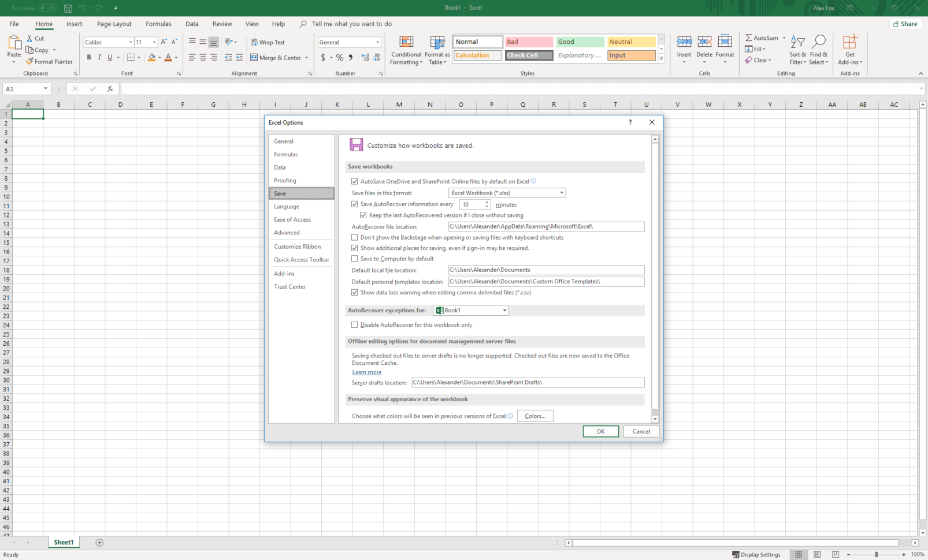Screen dimensions: 928x560
Task: Select the Good cell style swatch
Action: click(x=580, y=42)
